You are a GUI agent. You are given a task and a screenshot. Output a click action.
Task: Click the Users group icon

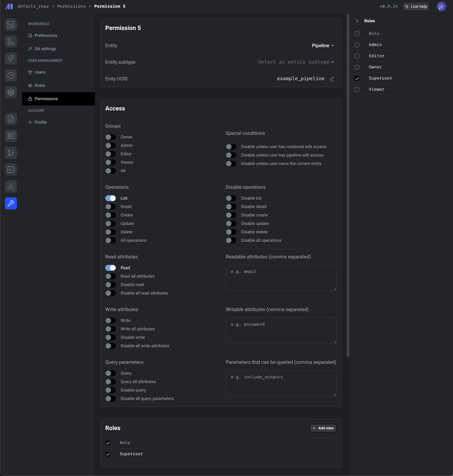coord(30,72)
